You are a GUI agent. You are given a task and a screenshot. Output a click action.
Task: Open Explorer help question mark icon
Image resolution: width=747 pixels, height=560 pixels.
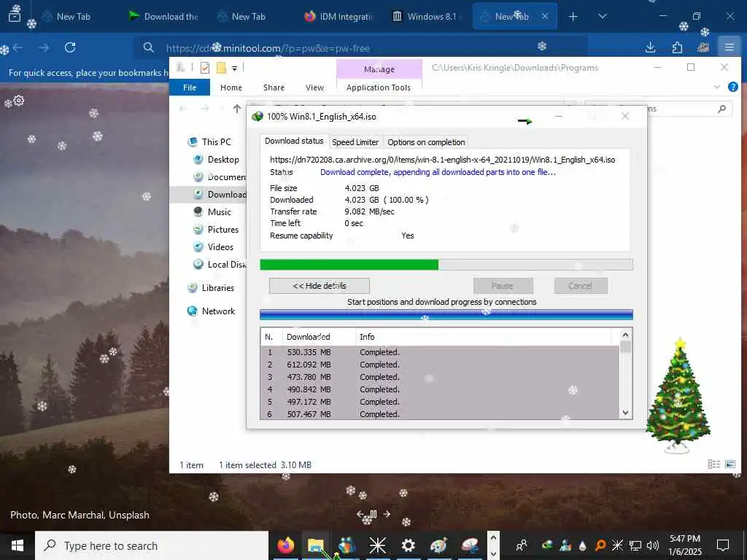[x=732, y=87]
